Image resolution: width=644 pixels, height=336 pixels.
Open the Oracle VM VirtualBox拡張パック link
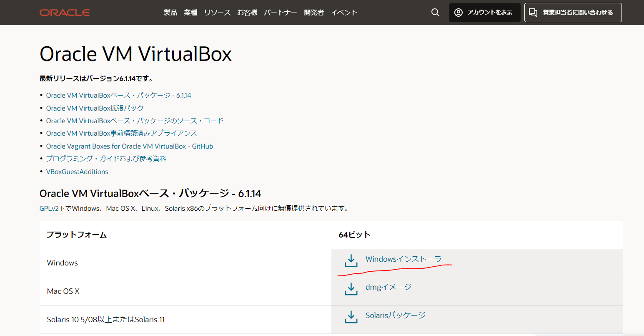click(95, 108)
